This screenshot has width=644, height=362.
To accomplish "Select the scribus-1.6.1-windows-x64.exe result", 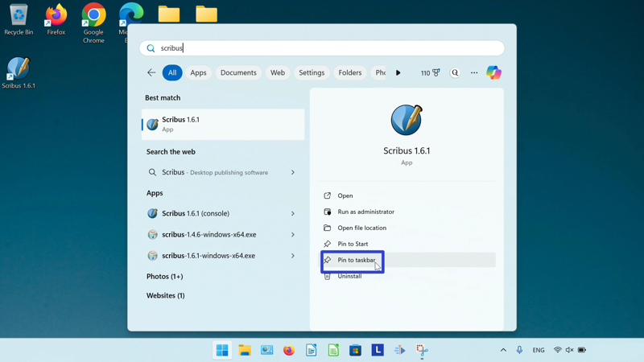I will click(223, 256).
